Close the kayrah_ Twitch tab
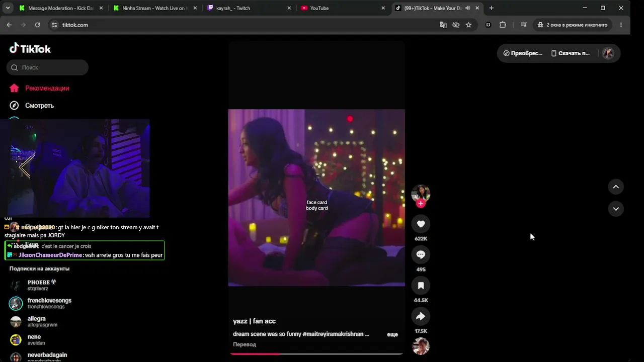The image size is (644, 362). coord(289,8)
